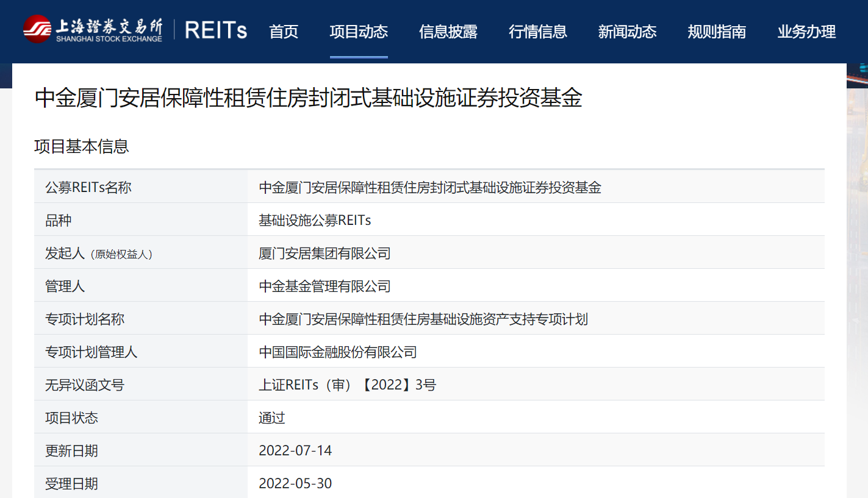Viewport: 868px width, 498px height.
Task: Go to the 首页 menu item
Action: coord(284,32)
